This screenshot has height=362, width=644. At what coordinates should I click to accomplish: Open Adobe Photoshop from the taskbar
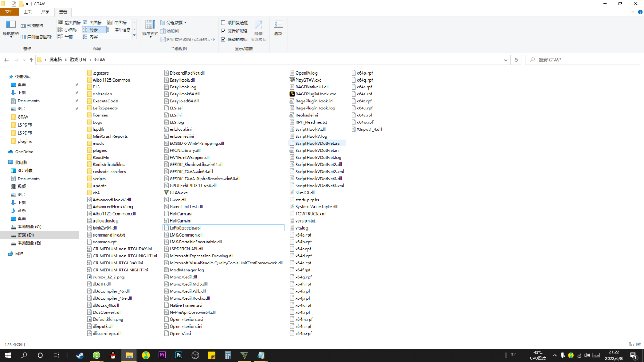[x=179, y=355]
